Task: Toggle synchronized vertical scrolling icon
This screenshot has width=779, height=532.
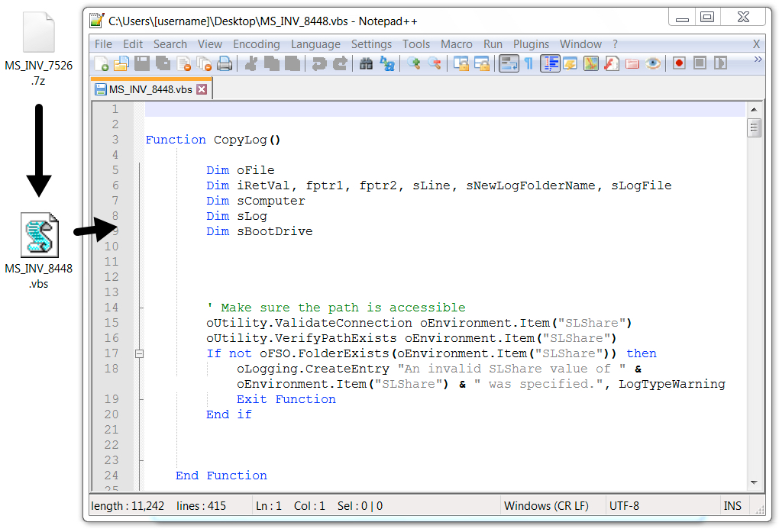Action: (x=461, y=63)
